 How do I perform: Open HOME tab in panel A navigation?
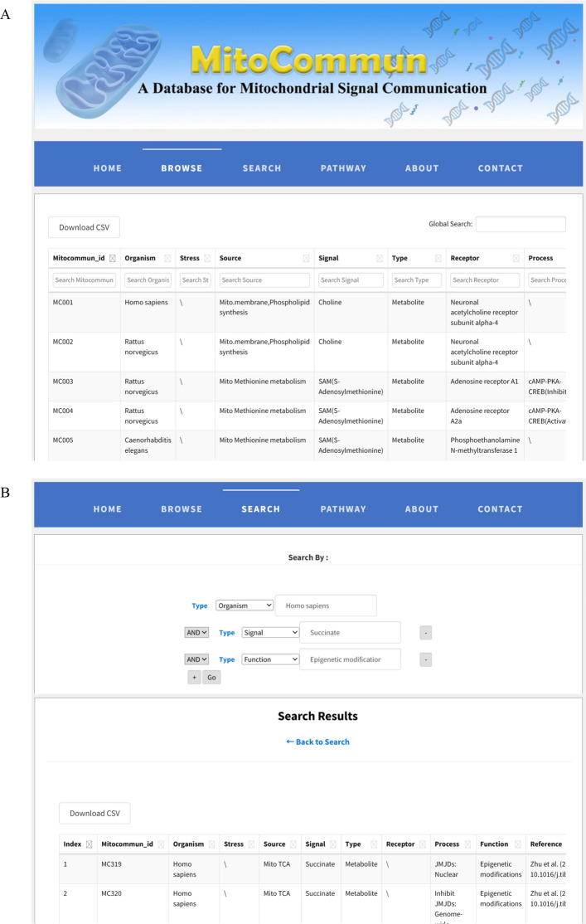tap(107, 168)
